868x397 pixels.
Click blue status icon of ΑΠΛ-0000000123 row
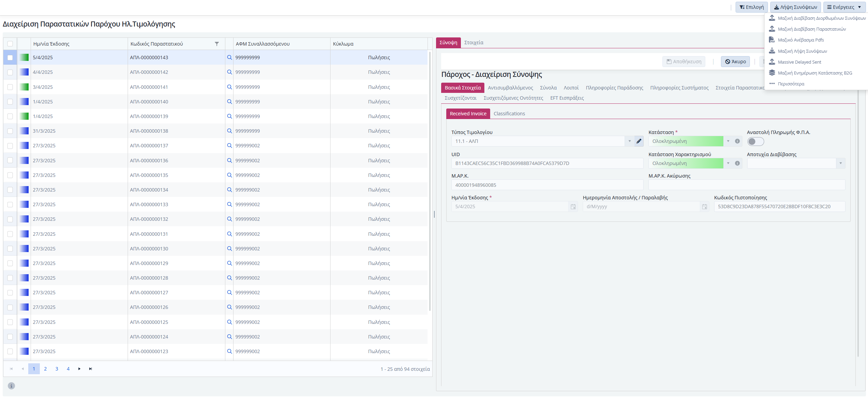pos(24,351)
